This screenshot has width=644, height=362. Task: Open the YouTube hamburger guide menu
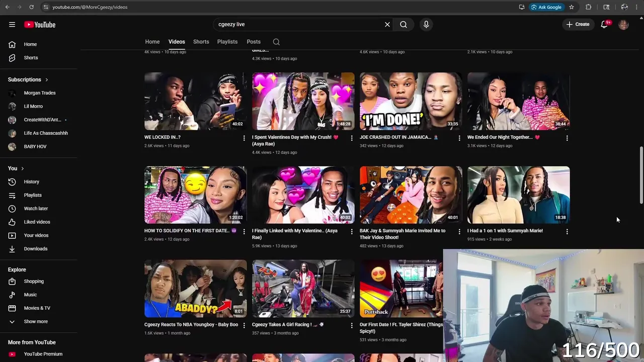[12, 24]
